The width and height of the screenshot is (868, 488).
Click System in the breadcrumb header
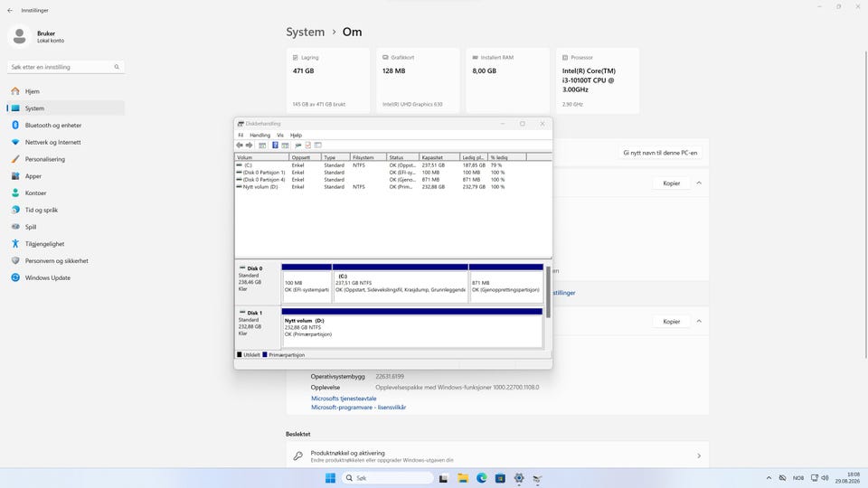tap(305, 33)
